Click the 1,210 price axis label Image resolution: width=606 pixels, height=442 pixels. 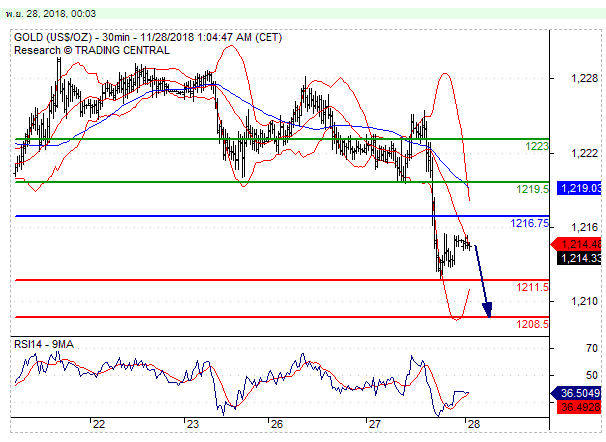pos(584,301)
